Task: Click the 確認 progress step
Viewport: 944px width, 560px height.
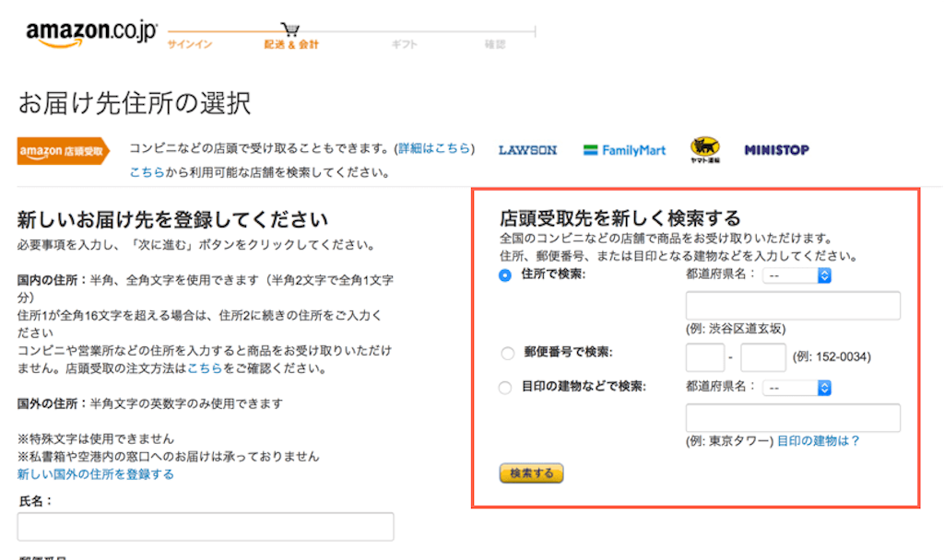Action: pos(495,44)
